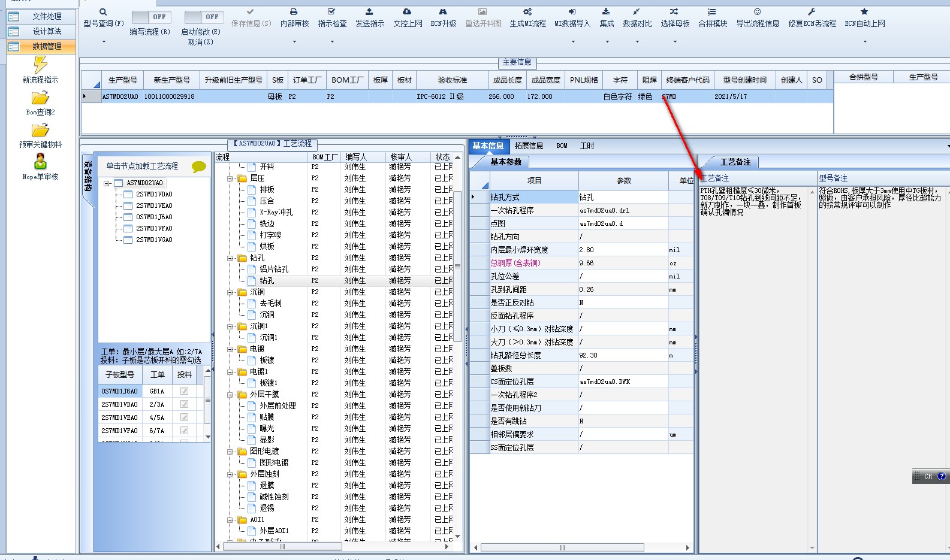Collapse AS7MD02UA0 tree root node
This screenshot has height=560, width=950.
(x=107, y=183)
